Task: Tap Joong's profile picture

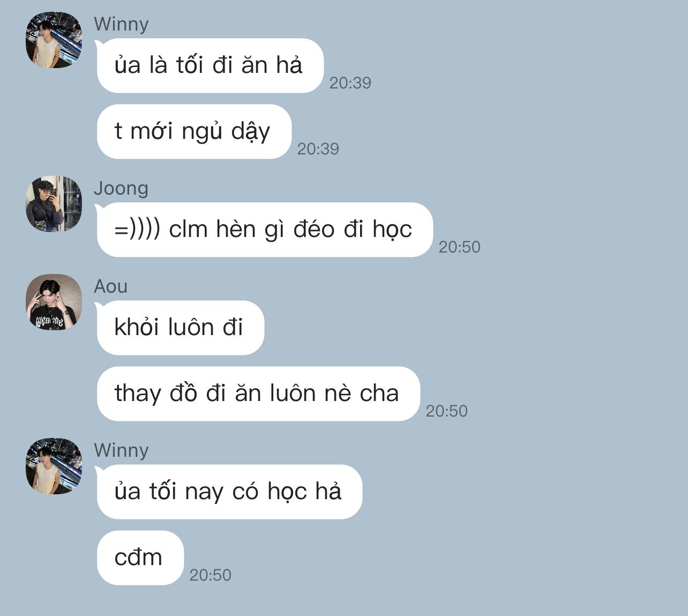Action: [x=54, y=204]
